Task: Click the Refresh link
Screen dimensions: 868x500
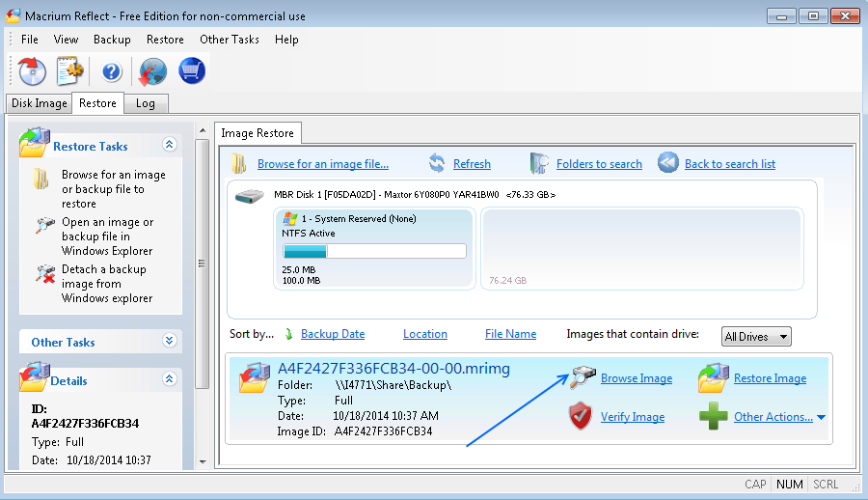Action: [472, 164]
